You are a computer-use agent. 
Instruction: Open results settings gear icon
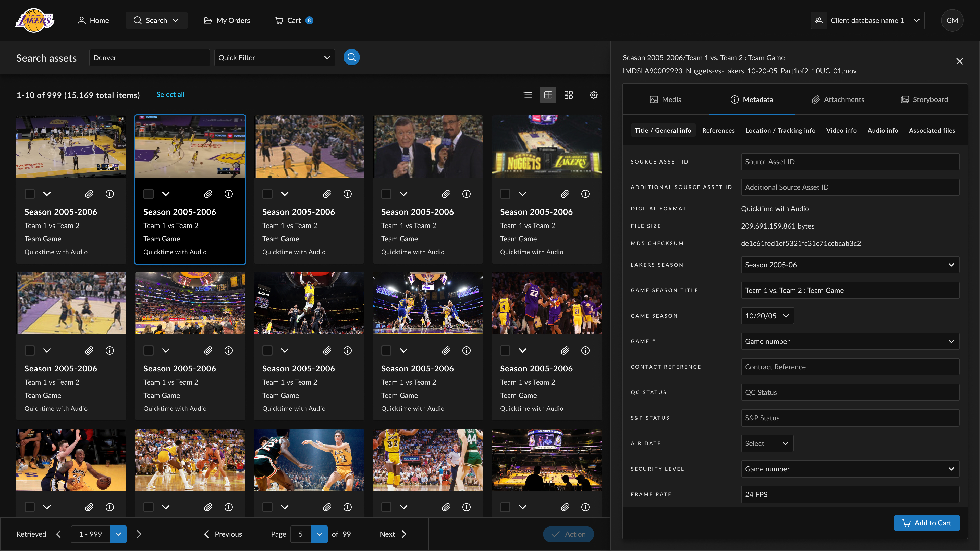tap(593, 95)
